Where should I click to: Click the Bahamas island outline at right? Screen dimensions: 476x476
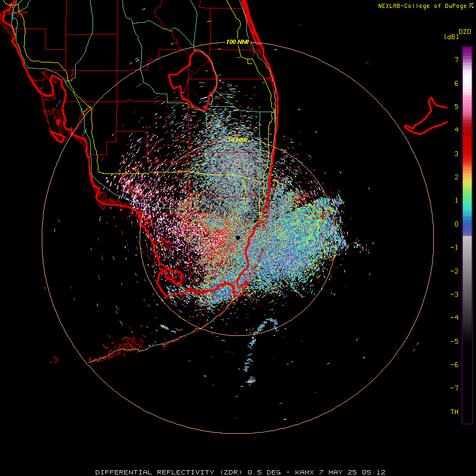[x=426, y=117]
